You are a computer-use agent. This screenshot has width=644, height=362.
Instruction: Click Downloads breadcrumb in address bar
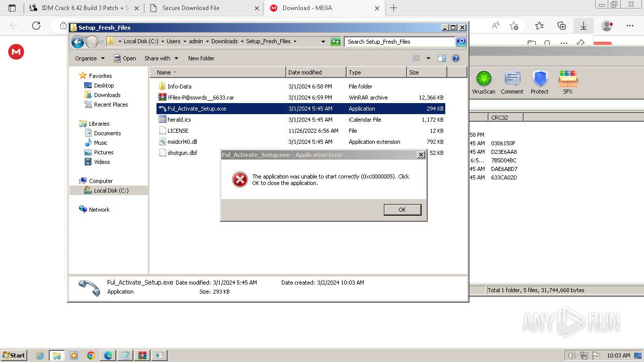tap(224, 41)
